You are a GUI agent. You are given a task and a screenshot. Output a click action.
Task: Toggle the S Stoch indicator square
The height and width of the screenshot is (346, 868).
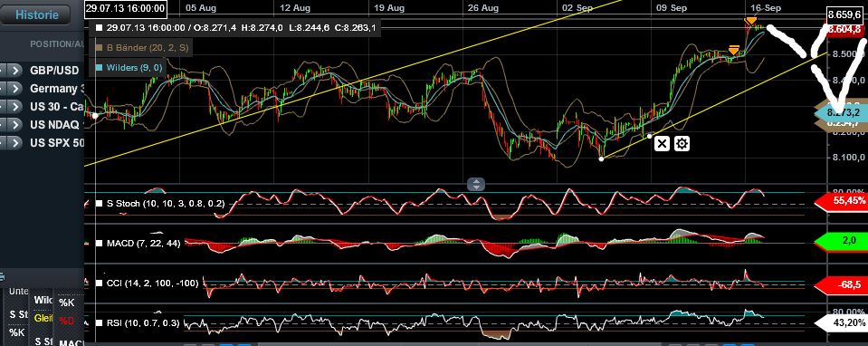pyautogui.click(x=100, y=204)
